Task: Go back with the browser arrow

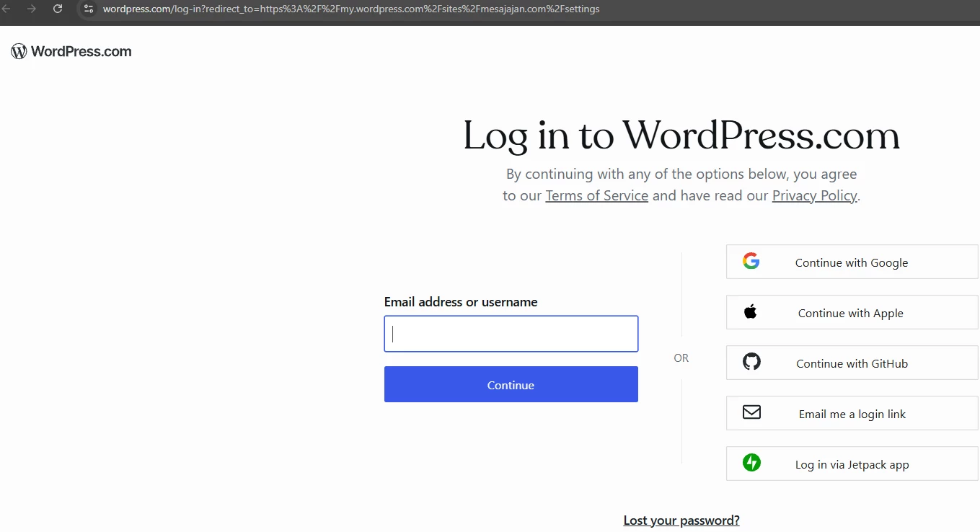Action: [6, 9]
